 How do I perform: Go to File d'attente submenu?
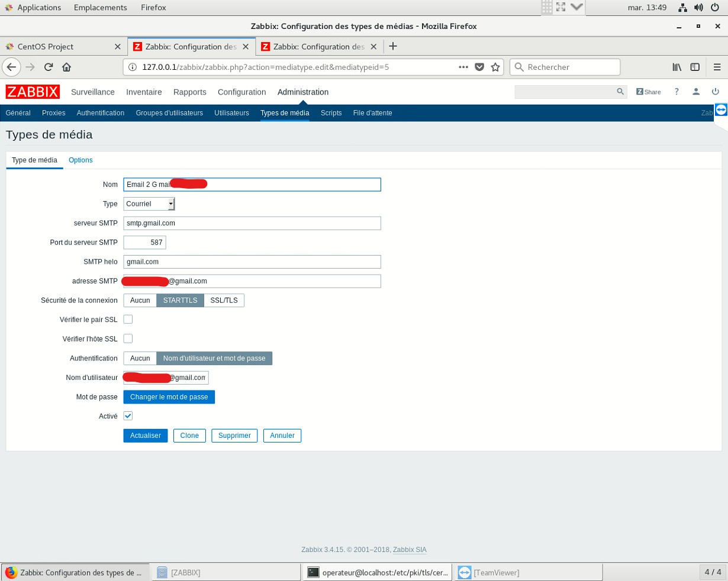[x=373, y=113]
